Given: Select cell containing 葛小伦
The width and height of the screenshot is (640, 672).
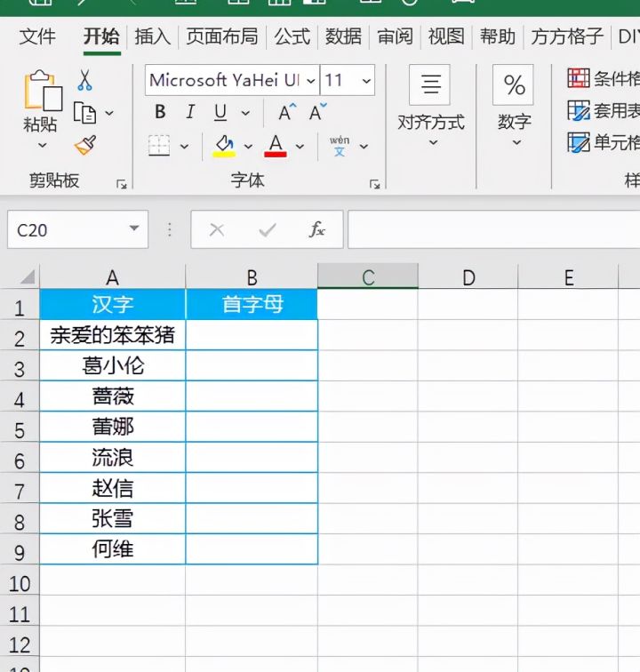Looking at the screenshot, I should 112,365.
